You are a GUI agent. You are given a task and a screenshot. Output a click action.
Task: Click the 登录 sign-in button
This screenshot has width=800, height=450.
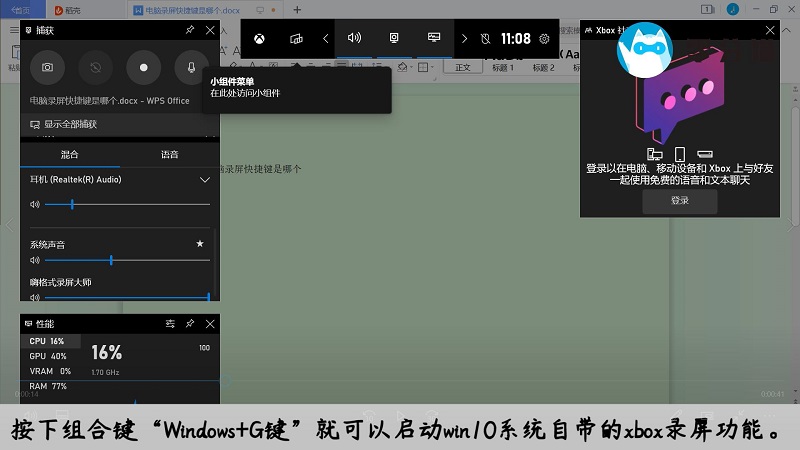click(x=680, y=201)
